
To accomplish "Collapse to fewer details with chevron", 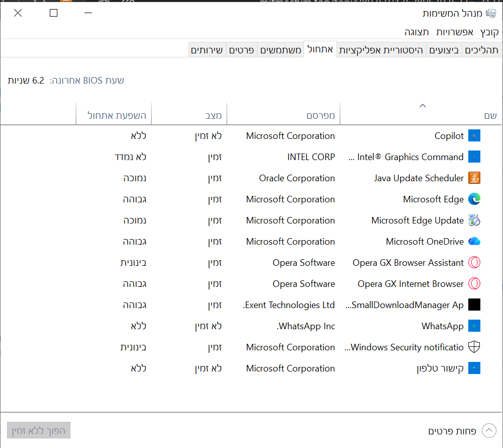I will pyautogui.click(x=488, y=431).
